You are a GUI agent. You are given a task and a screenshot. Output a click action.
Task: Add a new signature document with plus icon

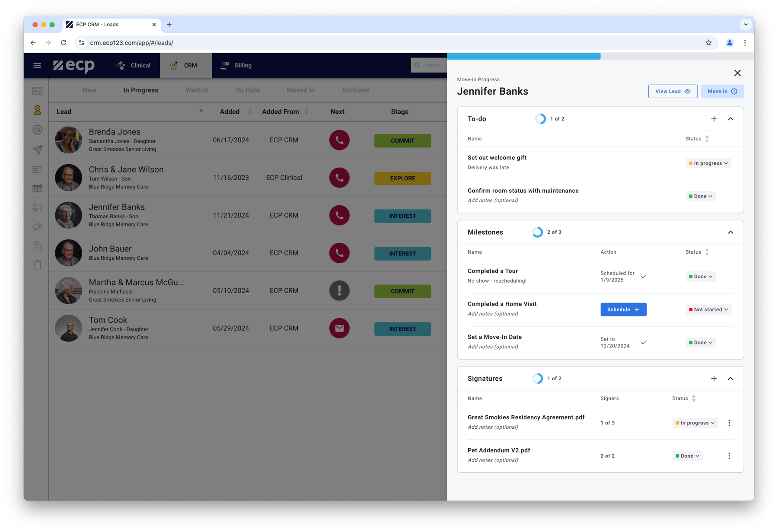(714, 379)
